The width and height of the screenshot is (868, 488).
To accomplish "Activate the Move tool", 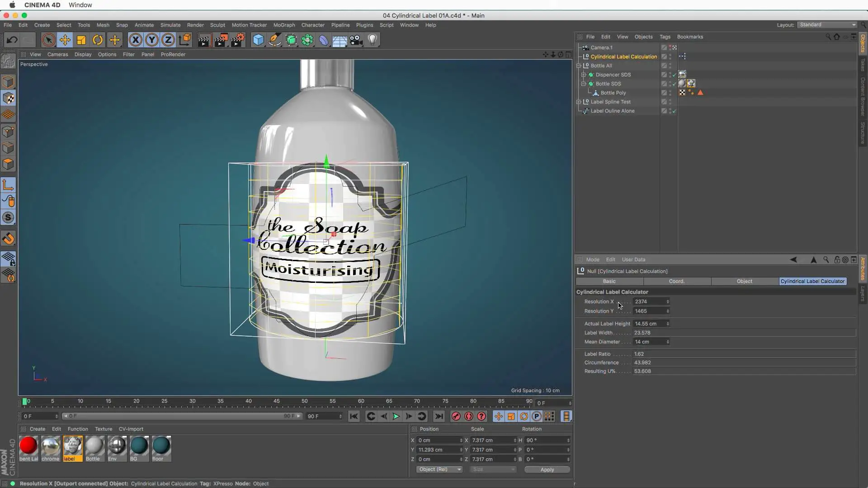I will click(65, 40).
